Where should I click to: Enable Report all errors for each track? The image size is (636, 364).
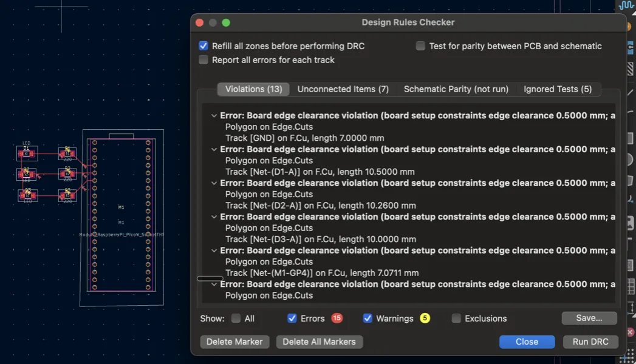pos(203,59)
